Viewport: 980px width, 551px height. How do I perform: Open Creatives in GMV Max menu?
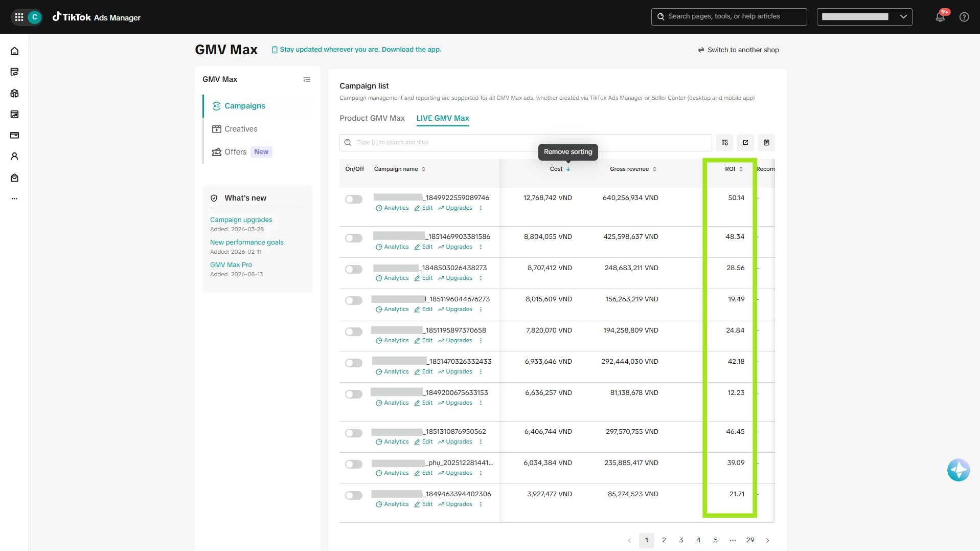241,129
